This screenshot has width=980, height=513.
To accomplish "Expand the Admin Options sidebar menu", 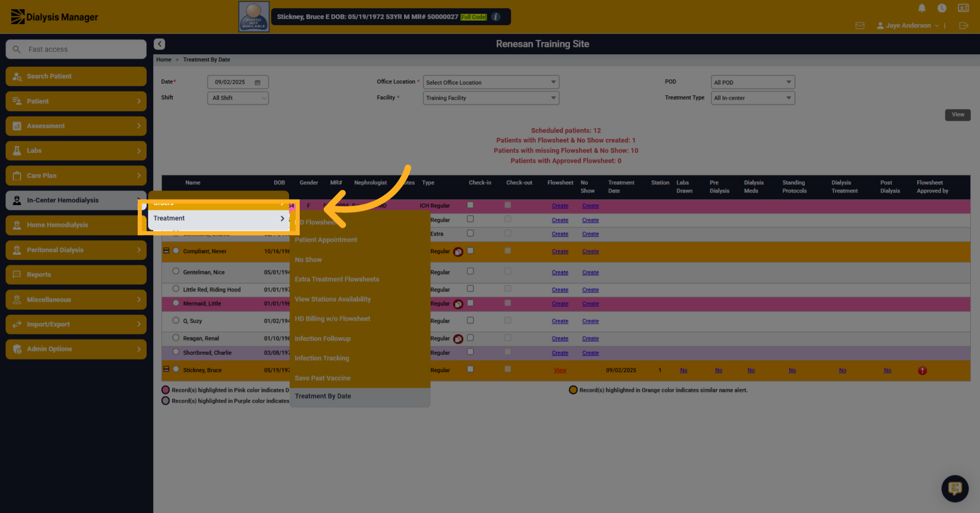I will (76, 349).
